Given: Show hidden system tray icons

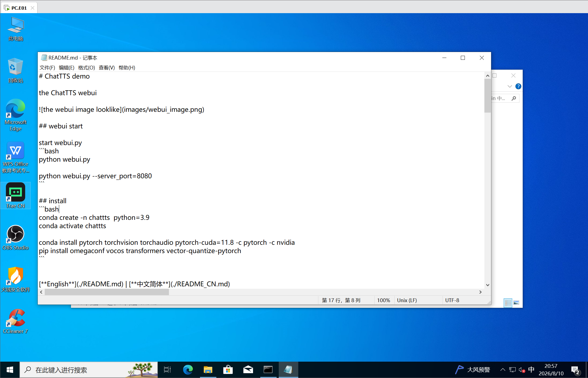Looking at the screenshot, I should [503, 370].
